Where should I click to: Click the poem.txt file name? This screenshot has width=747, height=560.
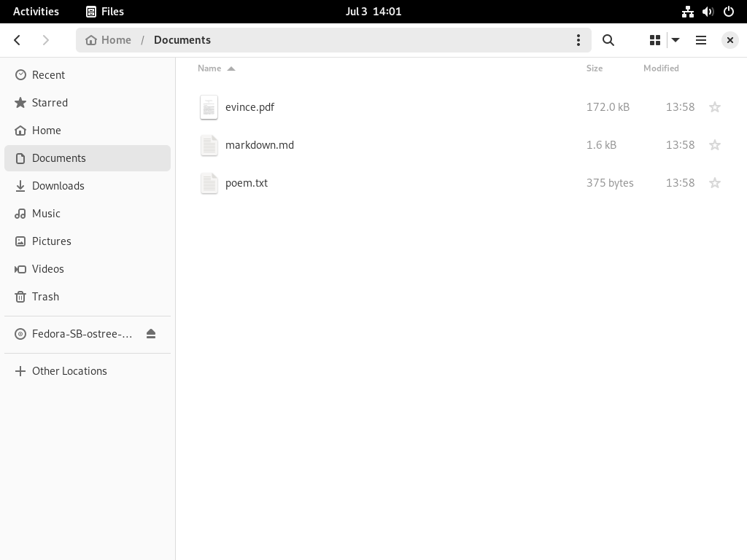[247, 183]
